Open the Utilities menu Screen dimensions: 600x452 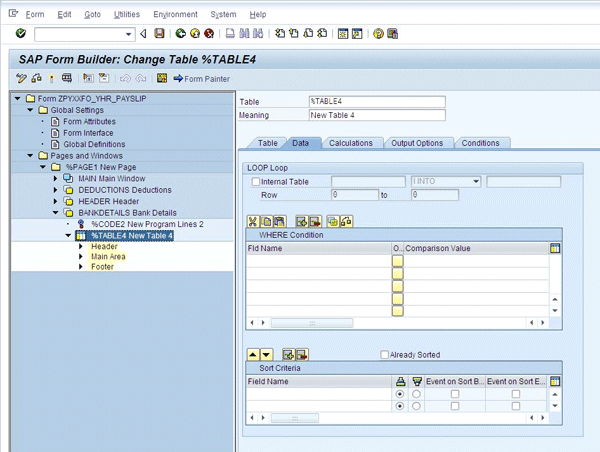(125, 15)
